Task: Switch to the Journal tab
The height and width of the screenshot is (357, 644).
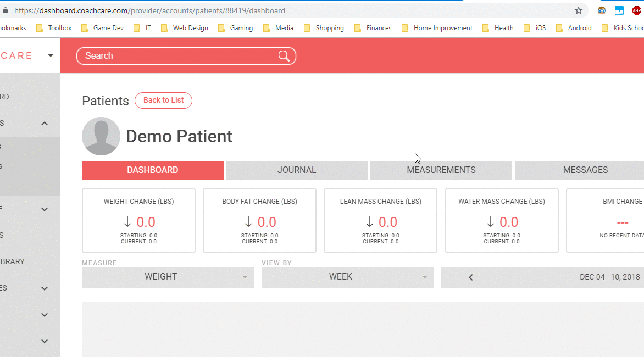Action: tap(297, 170)
